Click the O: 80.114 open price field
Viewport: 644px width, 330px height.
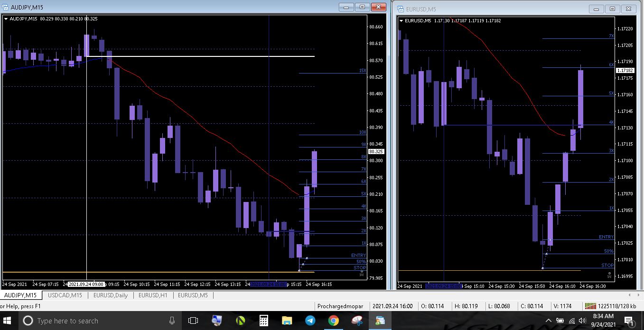coord(433,306)
